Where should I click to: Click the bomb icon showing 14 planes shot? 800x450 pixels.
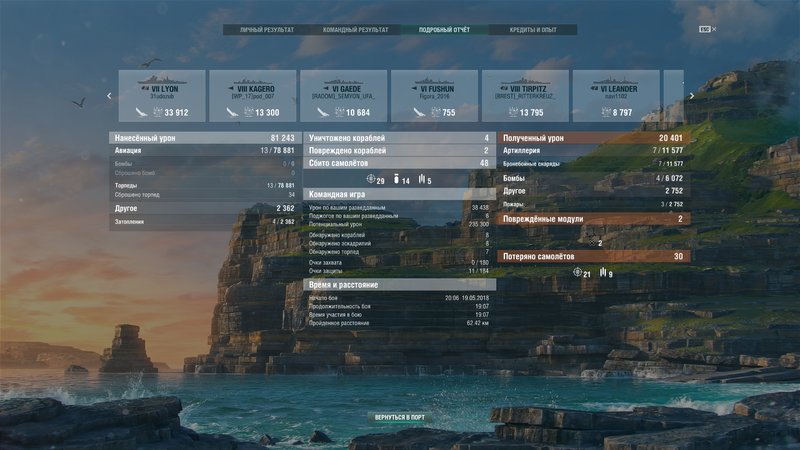coord(396,179)
